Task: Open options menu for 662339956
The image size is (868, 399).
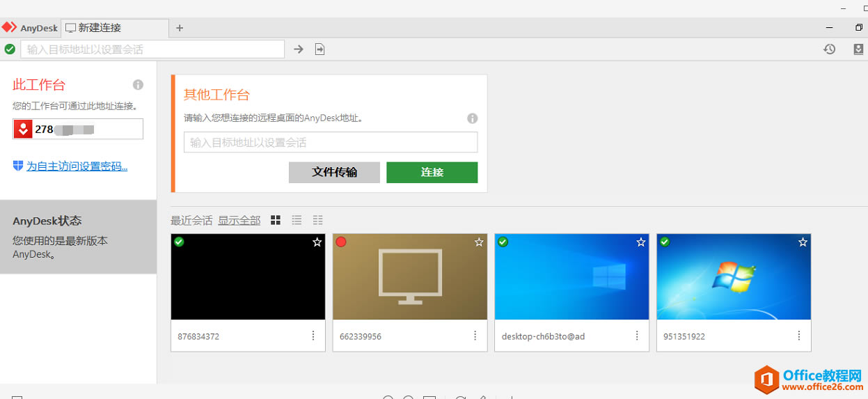Action: click(x=475, y=336)
